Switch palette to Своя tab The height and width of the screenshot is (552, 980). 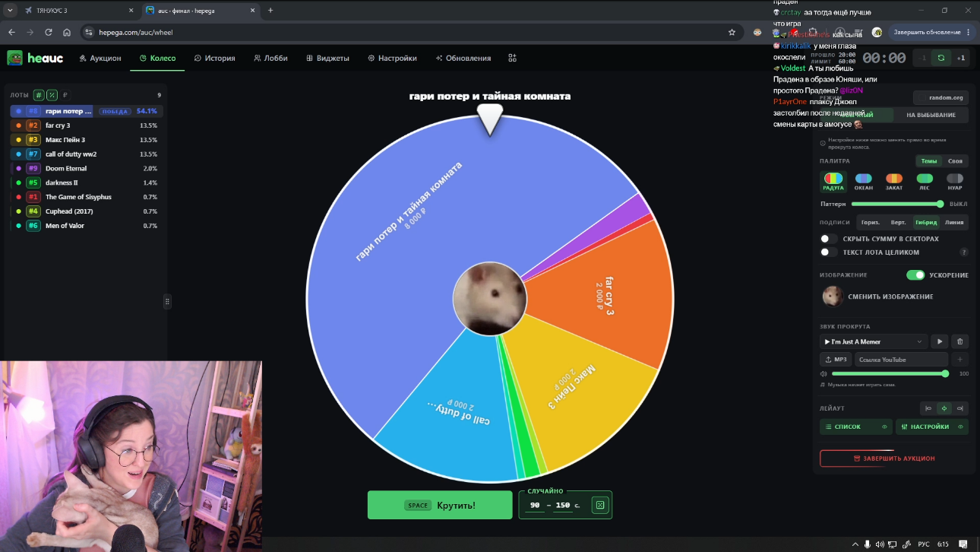(x=955, y=161)
